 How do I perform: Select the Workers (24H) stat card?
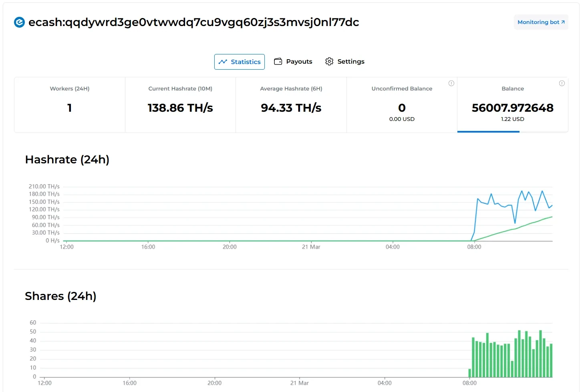(70, 105)
